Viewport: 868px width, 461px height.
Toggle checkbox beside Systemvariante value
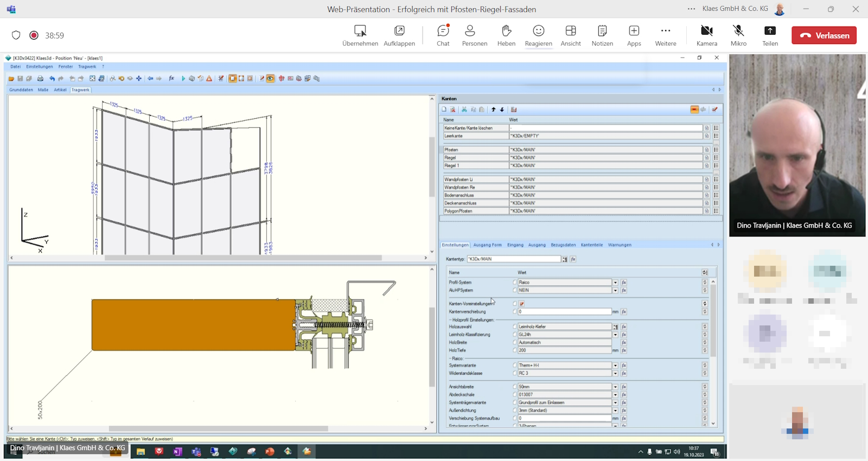pos(515,366)
